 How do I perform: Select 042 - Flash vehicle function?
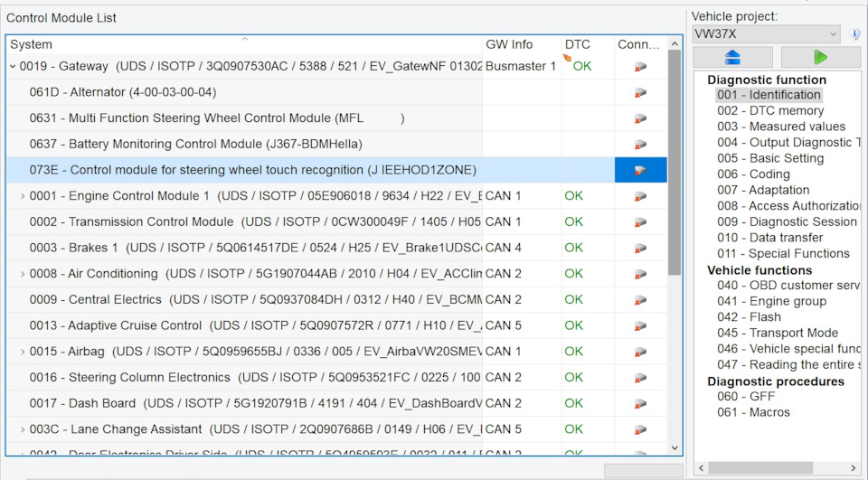(x=749, y=317)
